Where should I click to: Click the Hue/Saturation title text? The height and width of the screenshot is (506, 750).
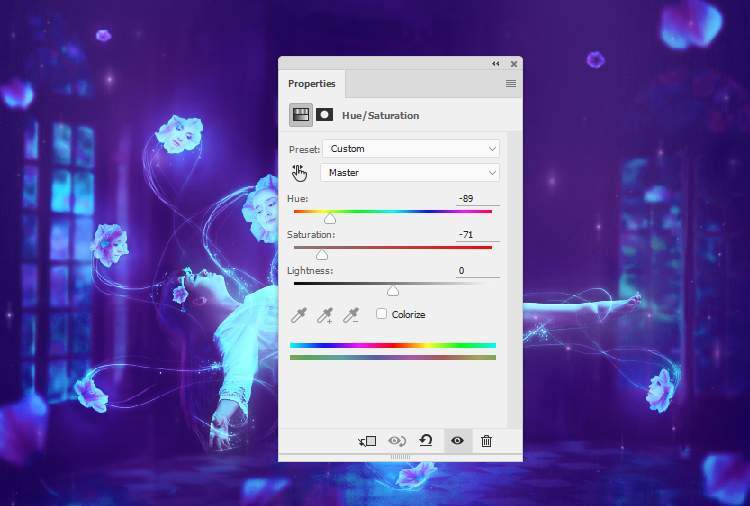tap(380, 115)
